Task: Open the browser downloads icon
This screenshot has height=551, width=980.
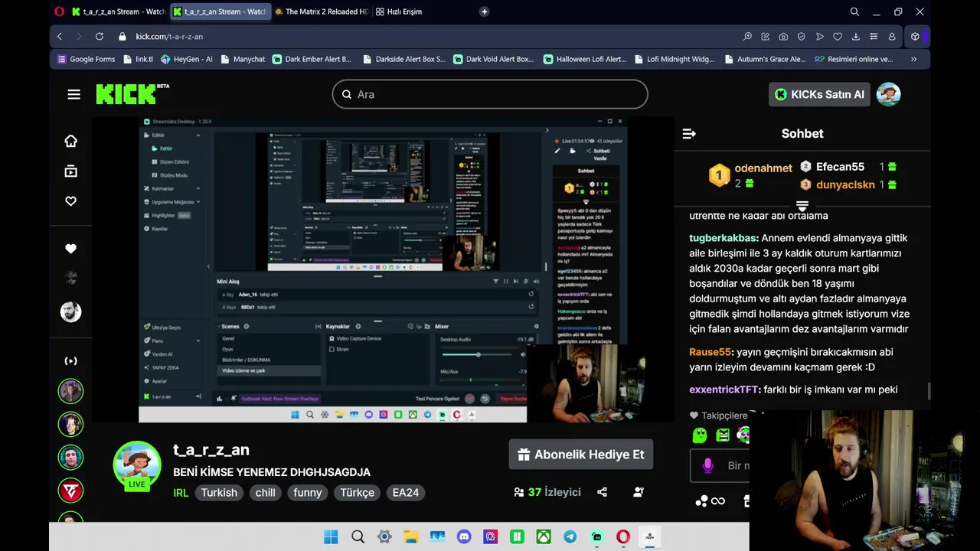Action: 855,36
